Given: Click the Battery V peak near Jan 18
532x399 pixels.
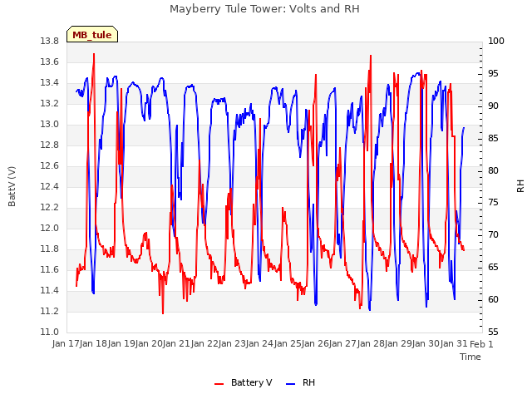Looking at the screenshot, I should 94,54.
